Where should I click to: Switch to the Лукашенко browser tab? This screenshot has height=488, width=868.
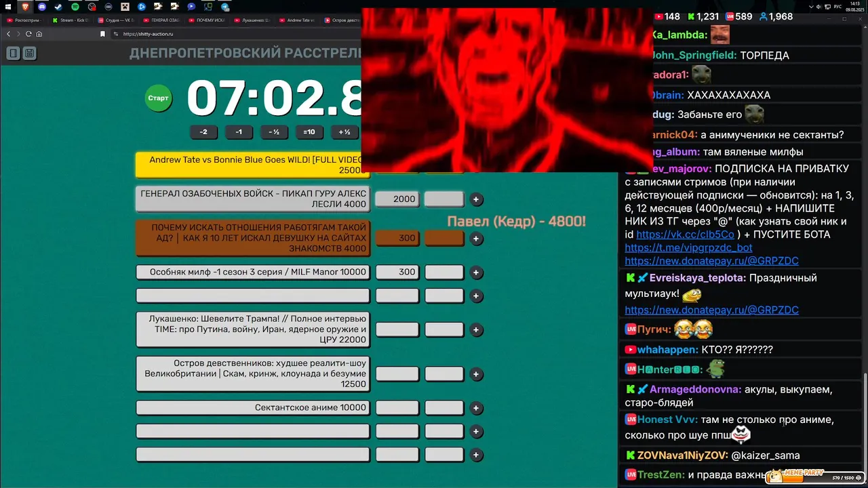click(252, 20)
